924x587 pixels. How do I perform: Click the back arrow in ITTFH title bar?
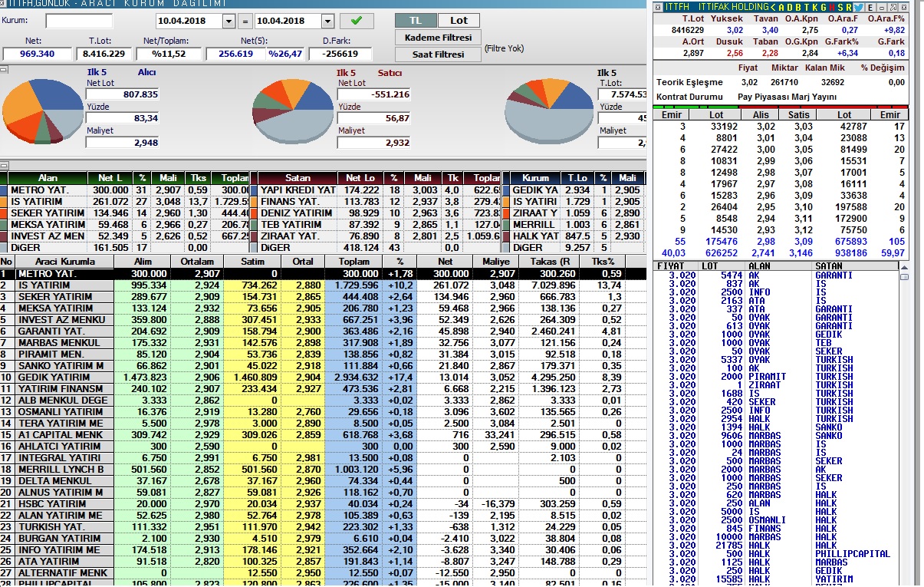pyautogui.click(x=773, y=8)
